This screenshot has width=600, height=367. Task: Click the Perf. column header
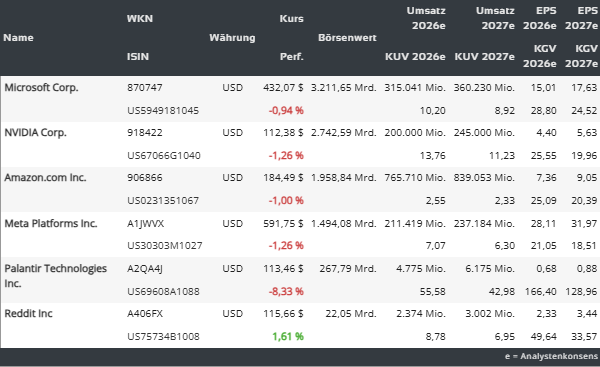click(x=292, y=56)
